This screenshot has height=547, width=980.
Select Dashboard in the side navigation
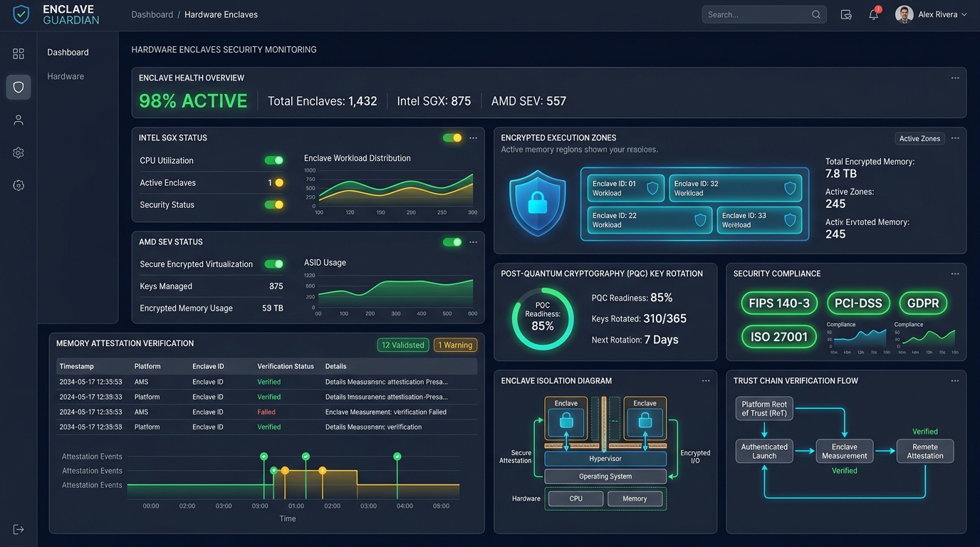68,52
